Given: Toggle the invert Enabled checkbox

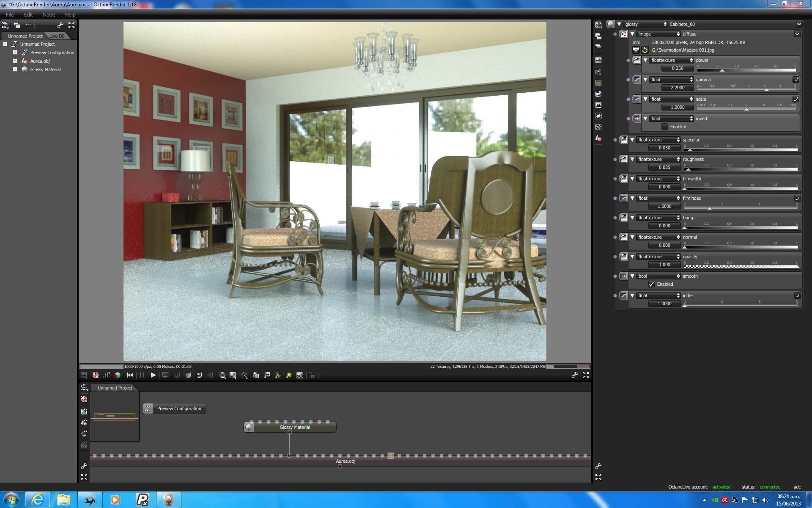Looking at the screenshot, I should 665,127.
